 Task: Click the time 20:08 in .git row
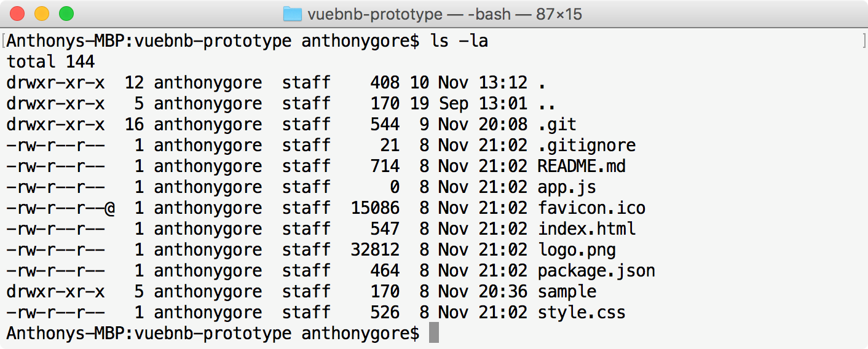(x=503, y=125)
